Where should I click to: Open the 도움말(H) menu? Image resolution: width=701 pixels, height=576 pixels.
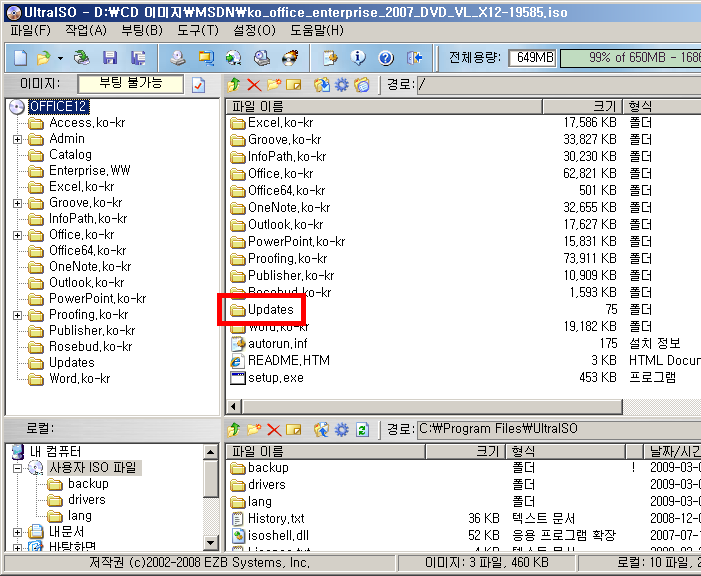(317, 30)
